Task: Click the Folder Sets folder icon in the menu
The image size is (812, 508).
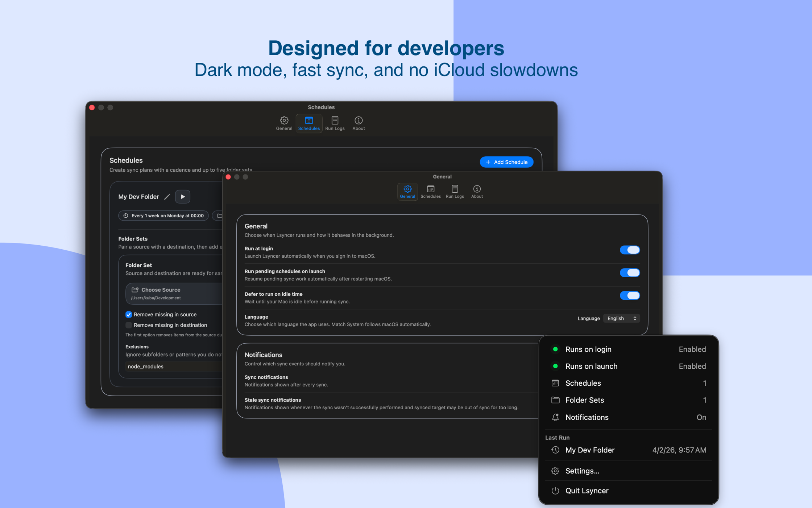Action: (555, 400)
